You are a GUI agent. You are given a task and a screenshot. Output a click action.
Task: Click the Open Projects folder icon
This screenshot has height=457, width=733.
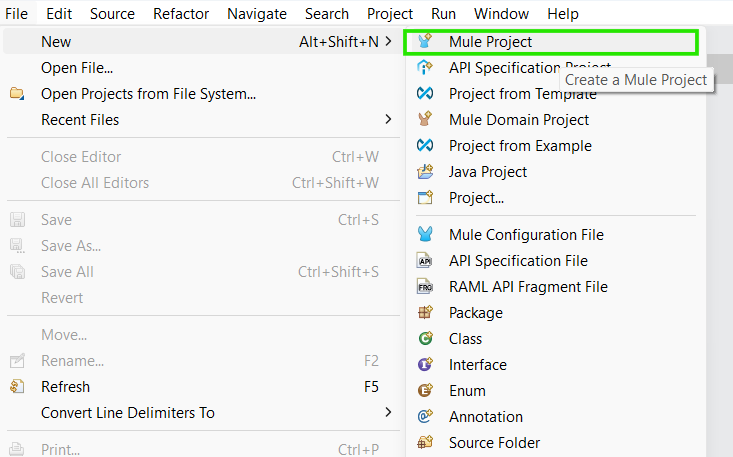point(17,94)
